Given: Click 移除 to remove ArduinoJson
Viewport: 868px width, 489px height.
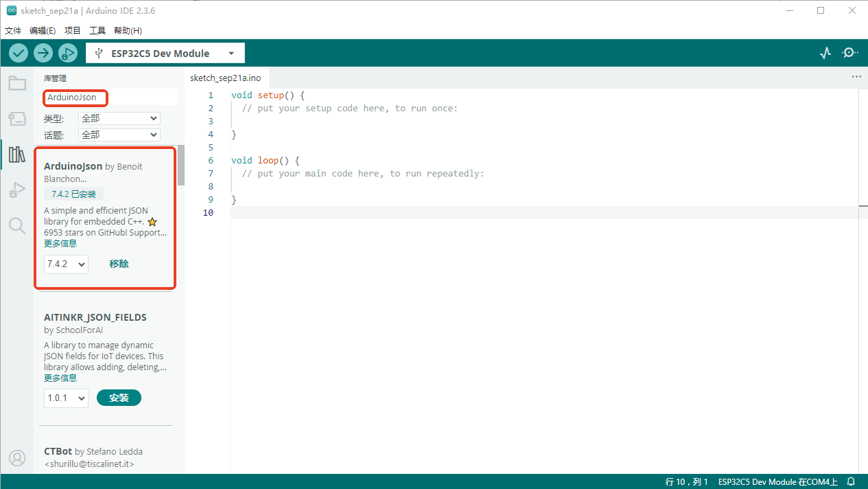Looking at the screenshot, I should (x=119, y=264).
